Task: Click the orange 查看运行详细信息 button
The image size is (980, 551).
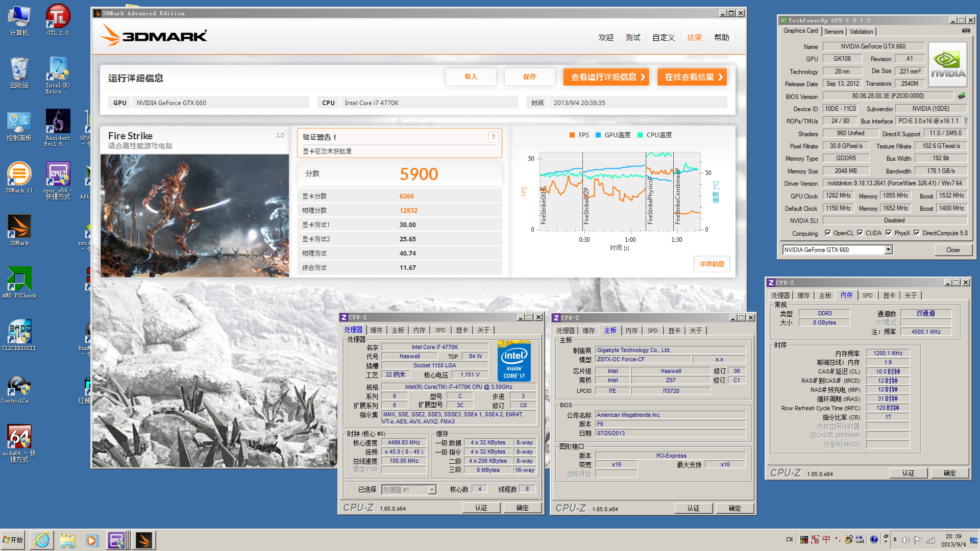Action: point(606,77)
